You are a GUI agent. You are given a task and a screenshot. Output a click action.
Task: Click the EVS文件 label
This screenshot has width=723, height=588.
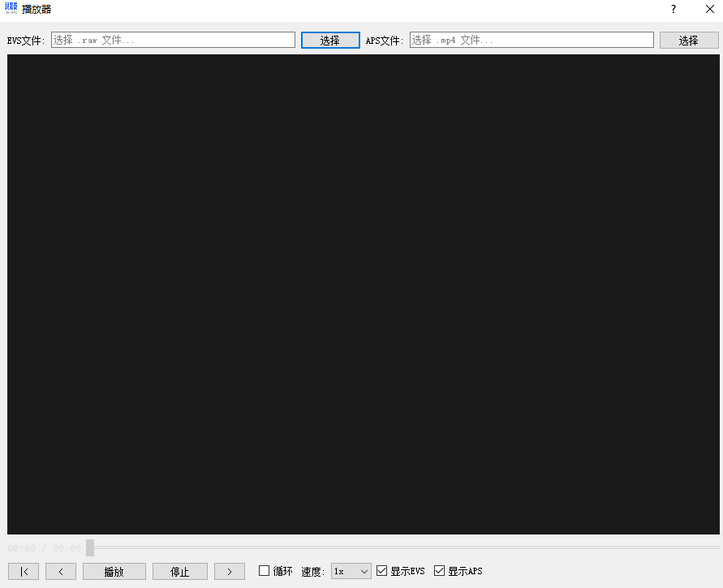coord(26,41)
